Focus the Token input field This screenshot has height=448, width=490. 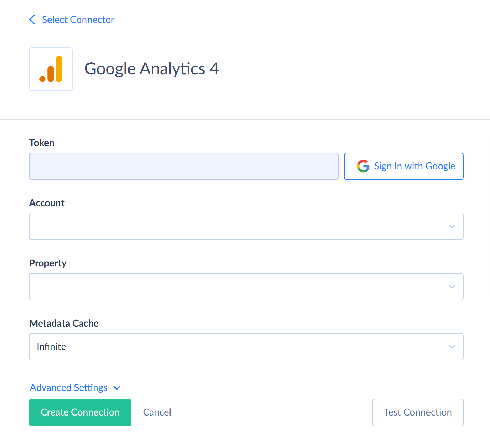pos(184,166)
